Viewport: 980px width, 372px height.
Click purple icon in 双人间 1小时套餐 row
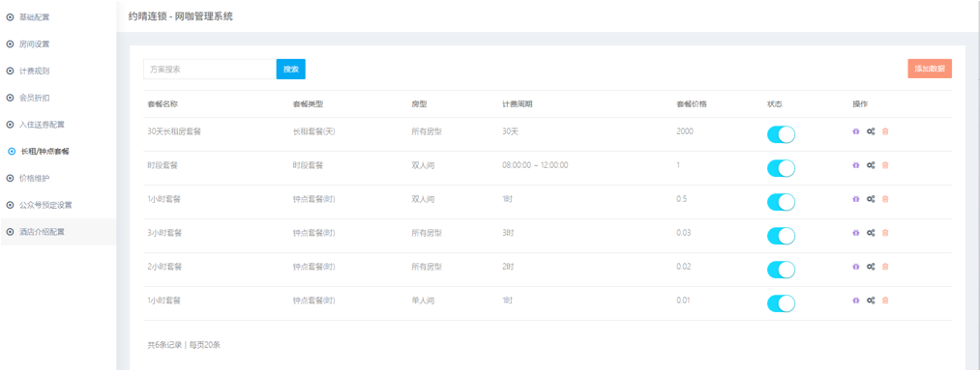point(855,199)
